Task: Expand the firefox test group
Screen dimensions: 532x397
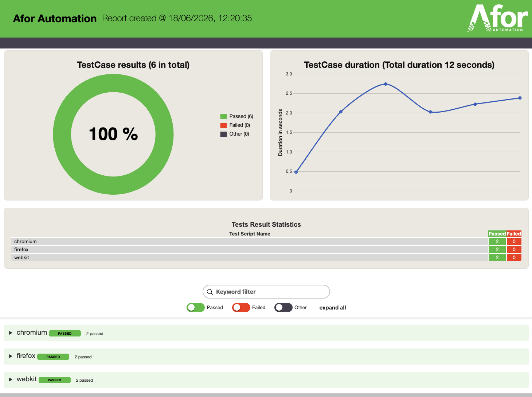Action: pos(11,356)
